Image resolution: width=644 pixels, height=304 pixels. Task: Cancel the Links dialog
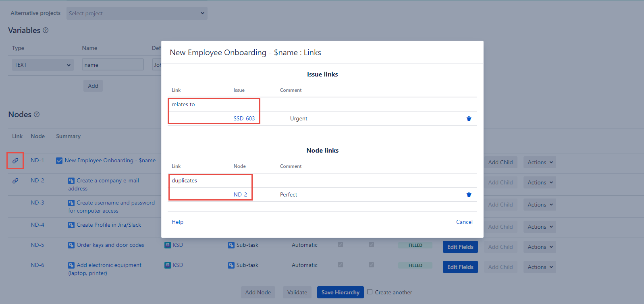click(x=464, y=222)
